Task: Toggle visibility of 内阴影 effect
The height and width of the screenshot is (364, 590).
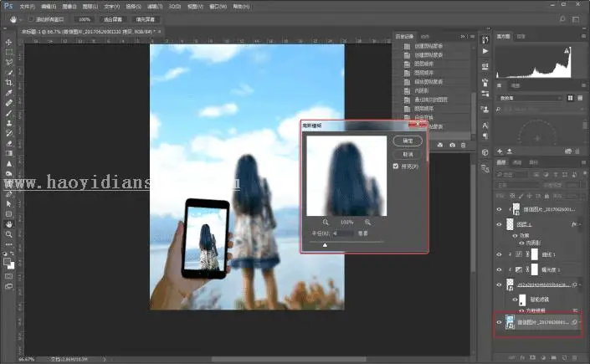Action: (x=521, y=244)
